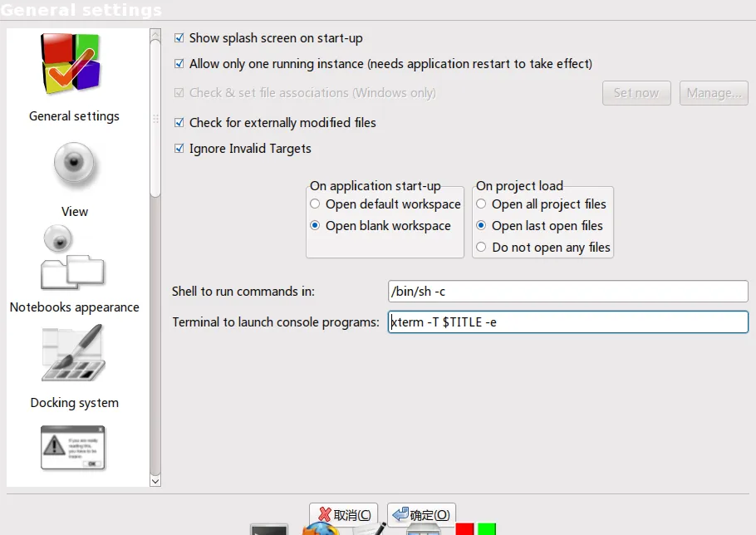Click the red square icon at the bottom
756x535 pixels.
pos(464,529)
